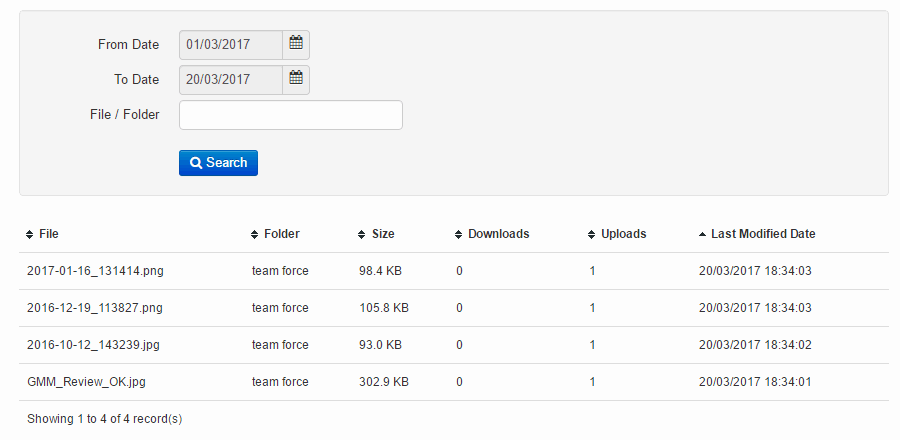Sort by Uploads column arrows

click(591, 234)
